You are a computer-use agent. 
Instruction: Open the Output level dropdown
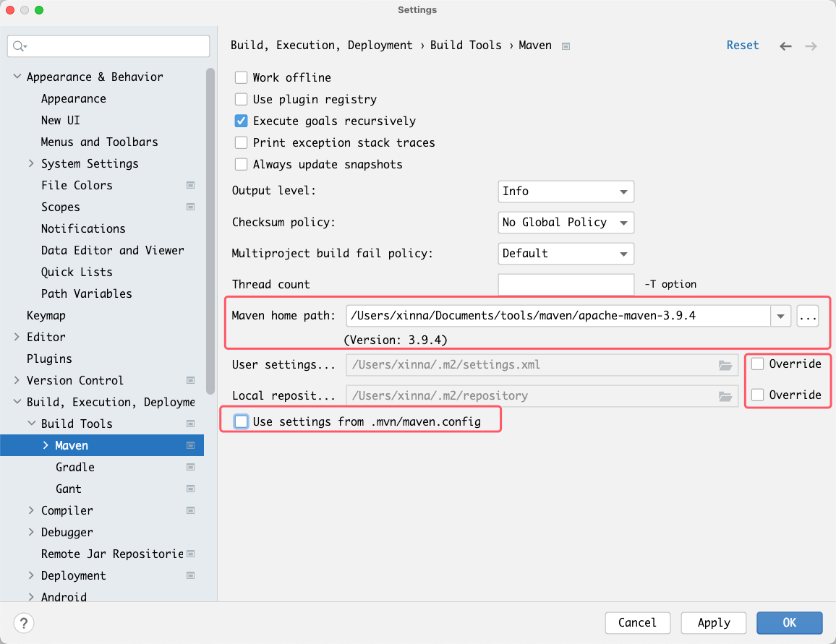(x=566, y=192)
